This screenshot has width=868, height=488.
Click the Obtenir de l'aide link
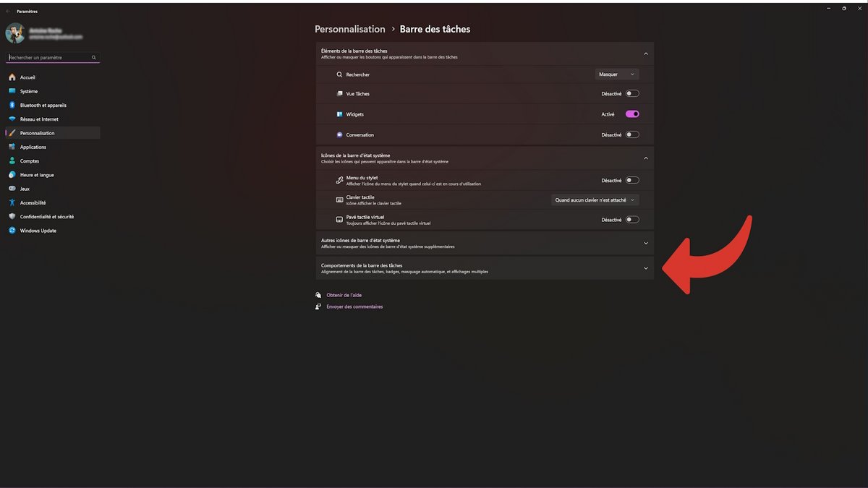click(x=344, y=295)
